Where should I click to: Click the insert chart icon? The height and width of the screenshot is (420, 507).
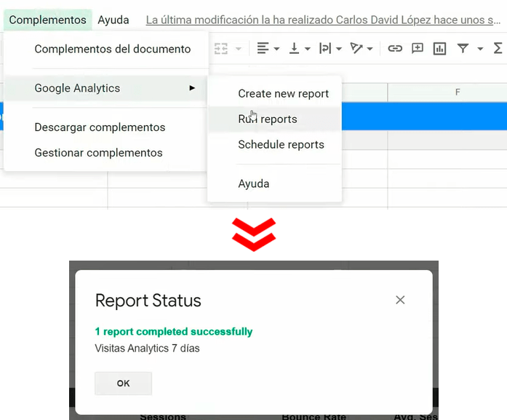point(439,49)
